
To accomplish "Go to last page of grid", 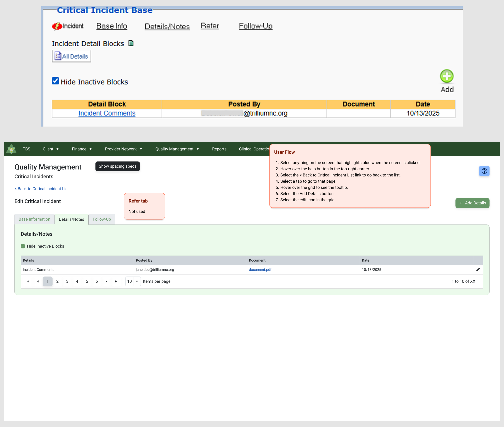I will click(116, 281).
